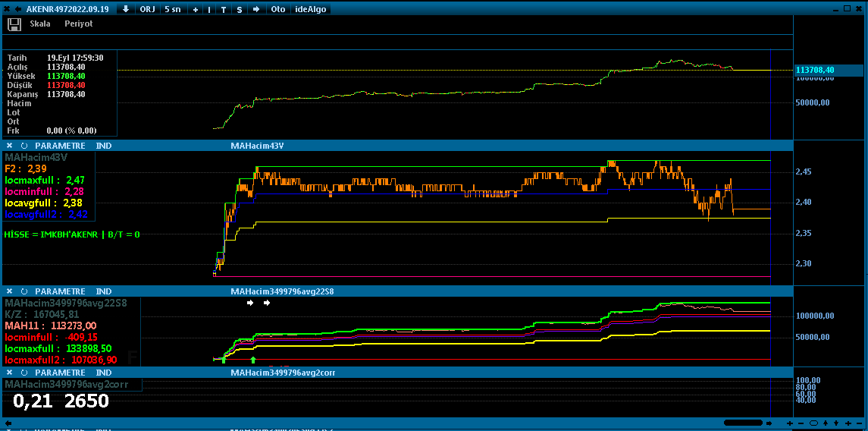Click the bottom horizontal scrollbar thumb
Screen dimensions: 868x431
tap(744, 423)
